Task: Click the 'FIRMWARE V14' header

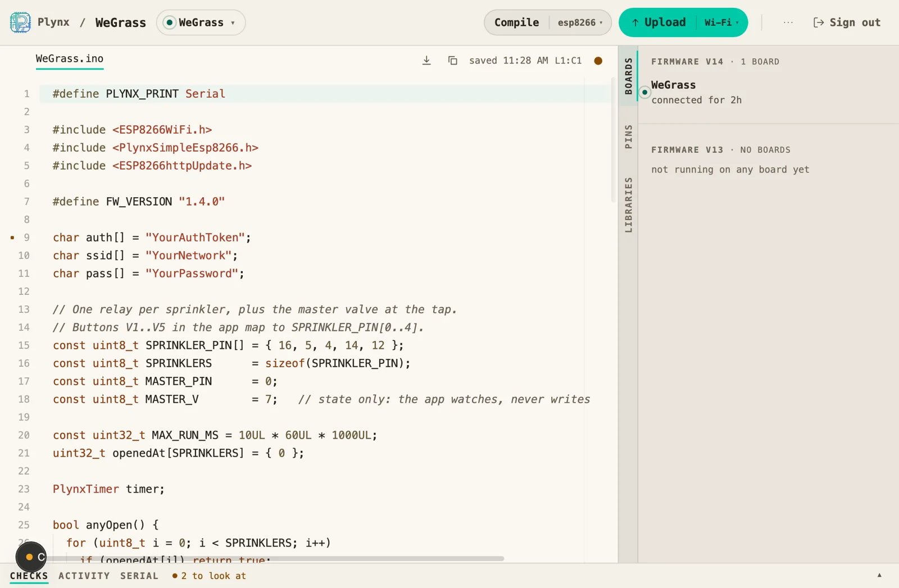Action: [687, 62]
